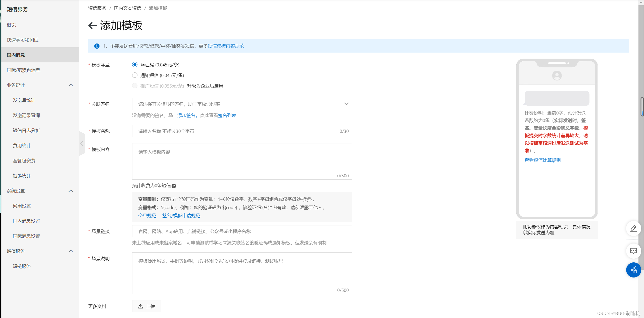Screen dimensions: 644x318
Task: Click the upload icon in 上传 button
Action: click(141, 306)
